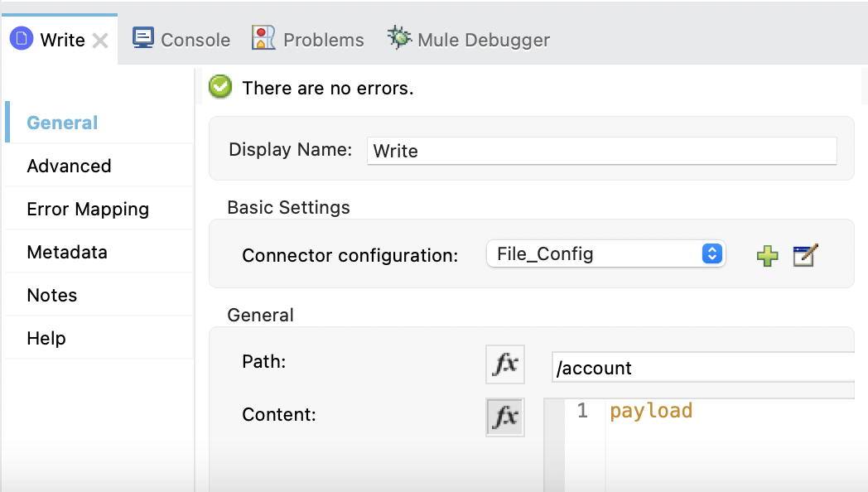Select the Error Mapping section
The width and height of the screenshot is (868, 492).
pyautogui.click(x=88, y=209)
